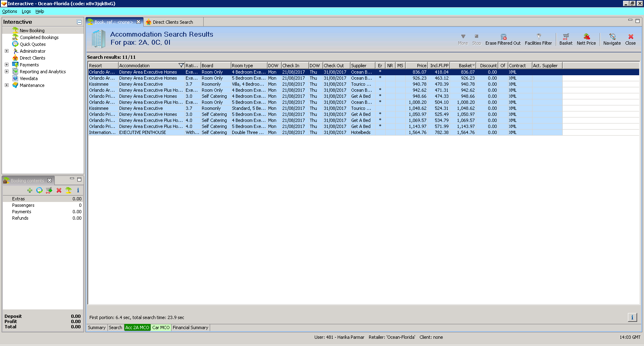This screenshot has height=346, width=644.
Task: Minimize the Booking contents panel
Action: 72,179
